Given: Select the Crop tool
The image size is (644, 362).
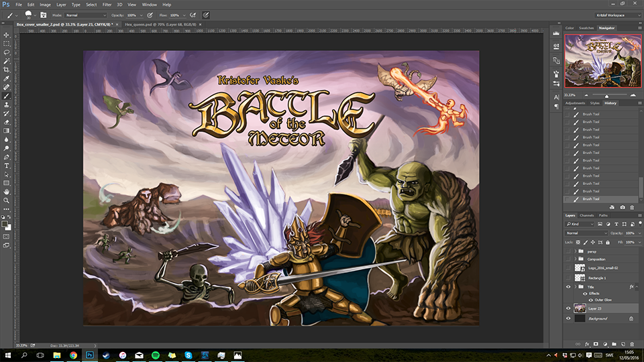Looking at the screenshot, I should pyautogui.click(x=6, y=69).
